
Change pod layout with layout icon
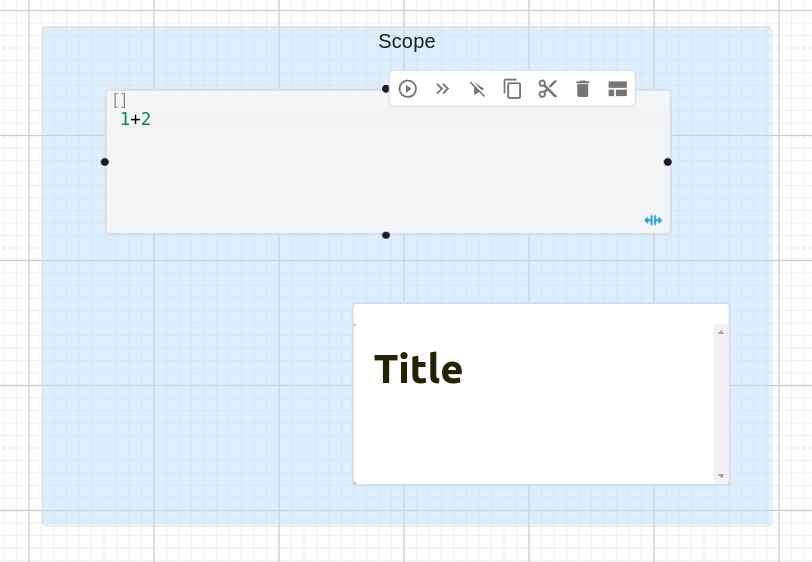pos(618,89)
